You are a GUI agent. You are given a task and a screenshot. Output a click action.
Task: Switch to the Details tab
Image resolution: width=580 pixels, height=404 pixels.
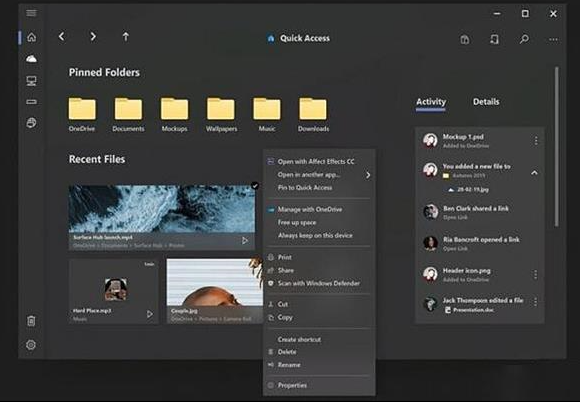(x=486, y=102)
